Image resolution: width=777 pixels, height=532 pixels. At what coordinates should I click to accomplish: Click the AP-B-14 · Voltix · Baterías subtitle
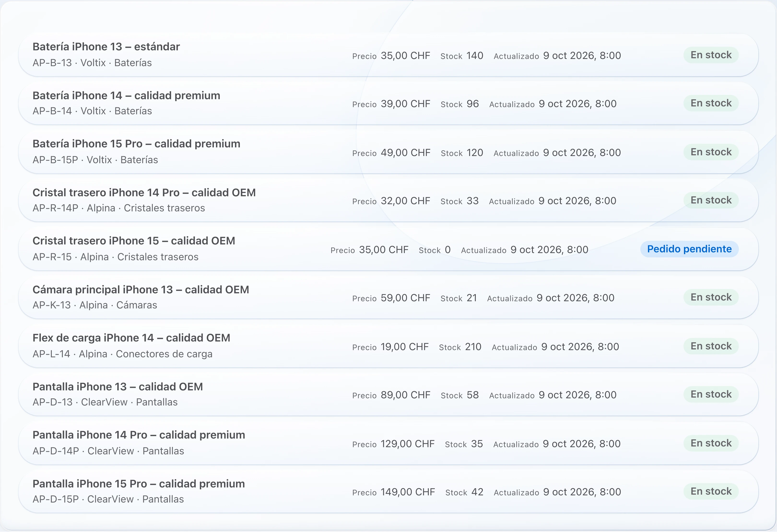pyautogui.click(x=92, y=111)
